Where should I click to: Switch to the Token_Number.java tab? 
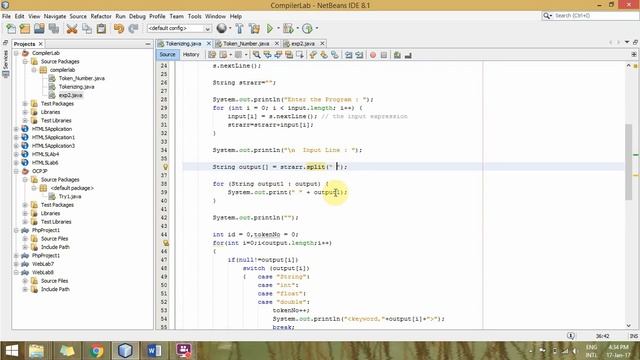pyautogui.click(x=246, y=43)
